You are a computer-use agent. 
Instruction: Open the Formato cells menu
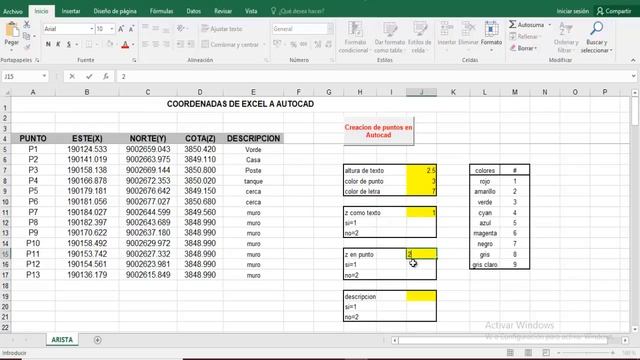click(x=491, y=36)
